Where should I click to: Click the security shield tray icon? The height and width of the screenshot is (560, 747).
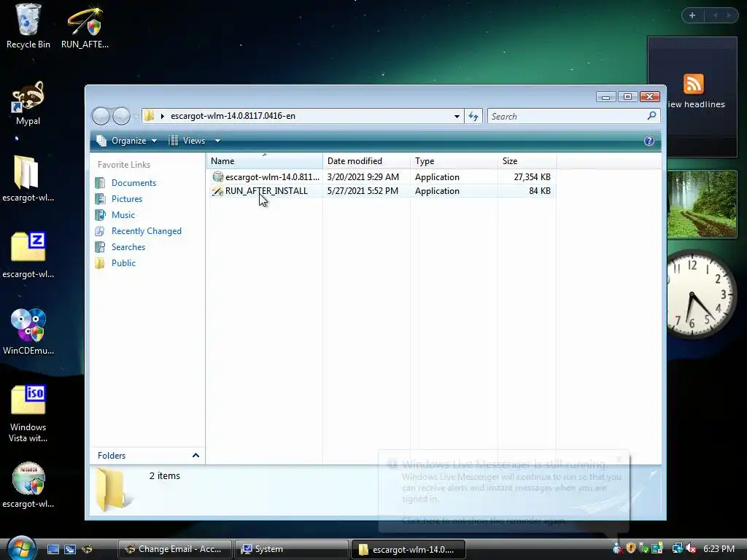(631, 548)
